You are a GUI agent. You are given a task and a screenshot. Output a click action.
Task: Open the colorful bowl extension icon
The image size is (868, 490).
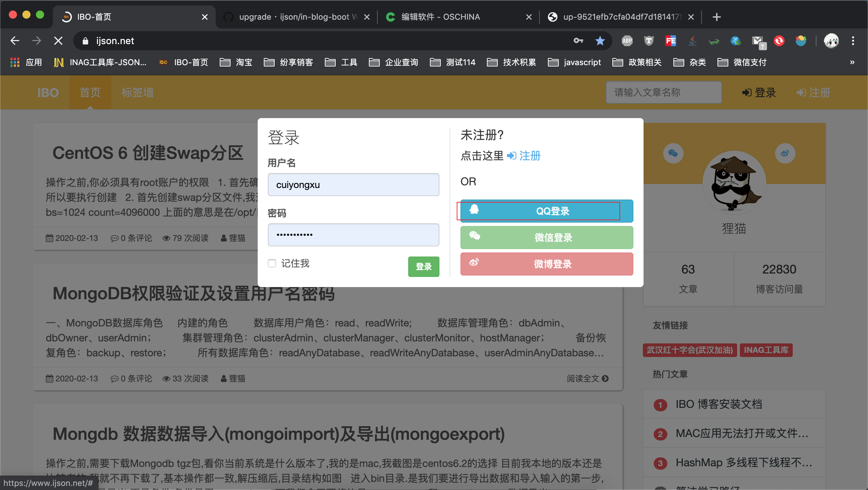801,41
